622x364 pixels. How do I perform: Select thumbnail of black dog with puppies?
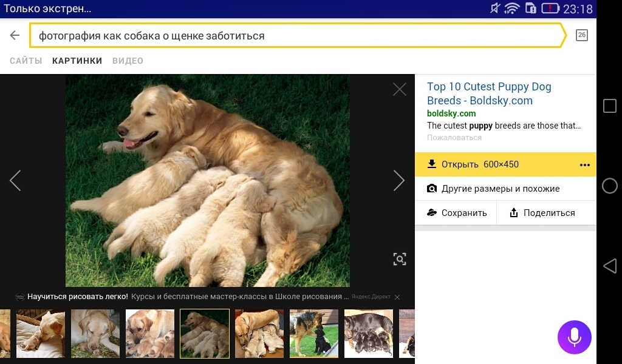[368, 333]
